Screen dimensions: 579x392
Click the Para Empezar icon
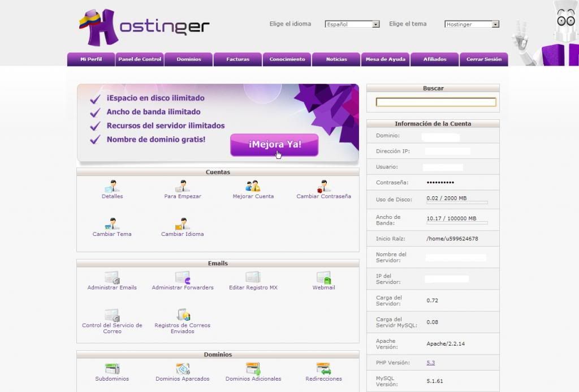[x=183, y=186]
